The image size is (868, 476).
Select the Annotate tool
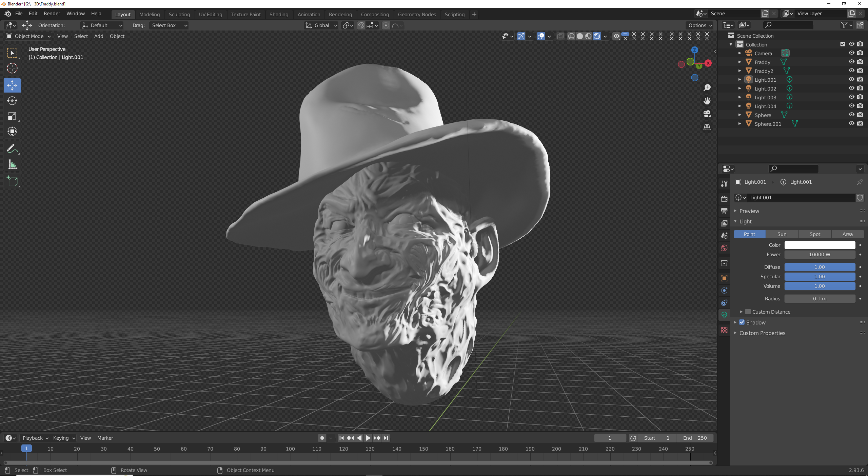pyautogui.click(x=12, y=149)
